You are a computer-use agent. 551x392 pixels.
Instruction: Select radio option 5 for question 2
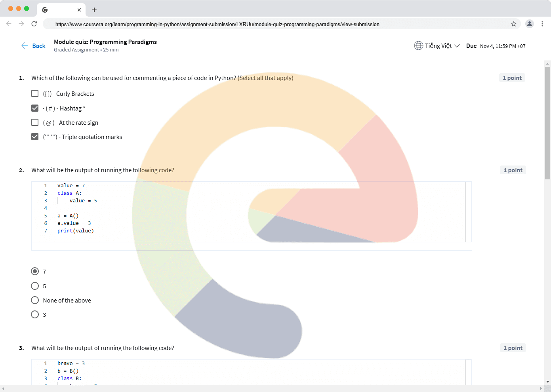click(35, 286)
